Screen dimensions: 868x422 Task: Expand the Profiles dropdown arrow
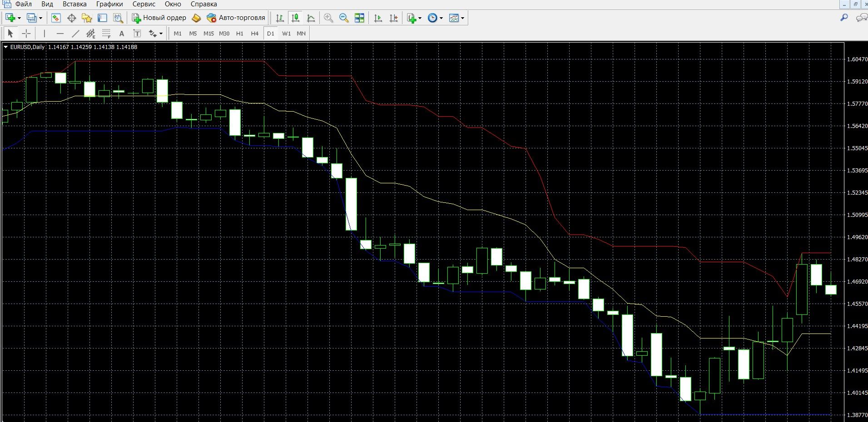click(40, 18)
